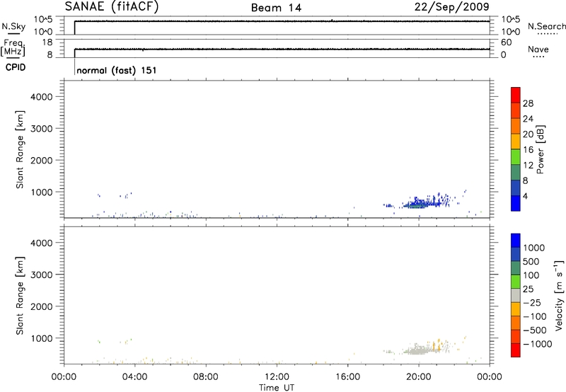Click the "3000" range tick on power panel
Screen dimensions: 566x392
[42, 129]
